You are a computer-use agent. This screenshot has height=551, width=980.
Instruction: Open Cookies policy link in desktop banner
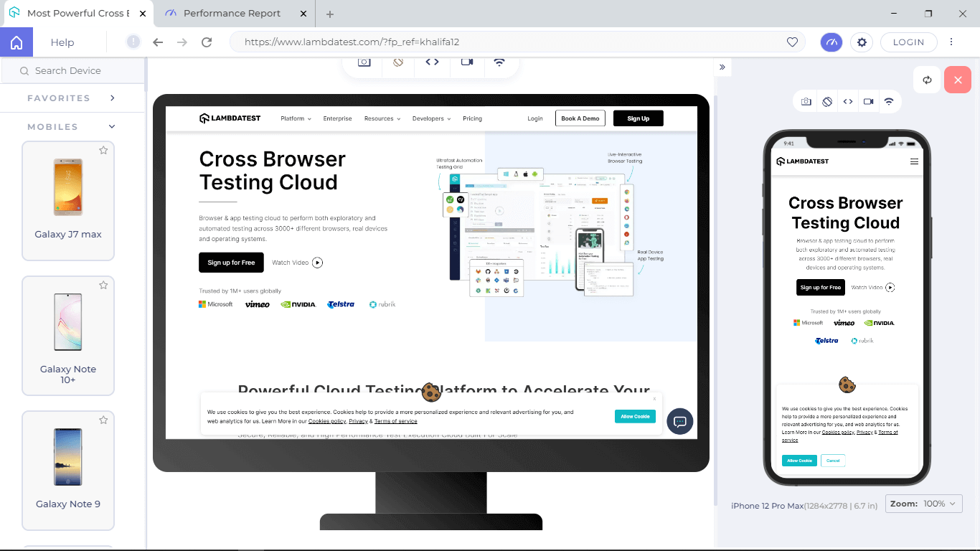point(328,421)
